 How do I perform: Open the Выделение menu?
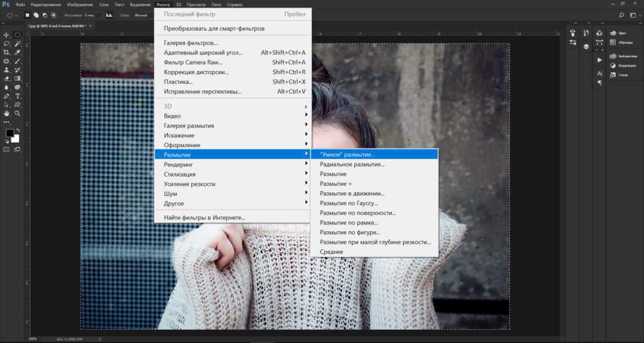click(x=140, y=4)
